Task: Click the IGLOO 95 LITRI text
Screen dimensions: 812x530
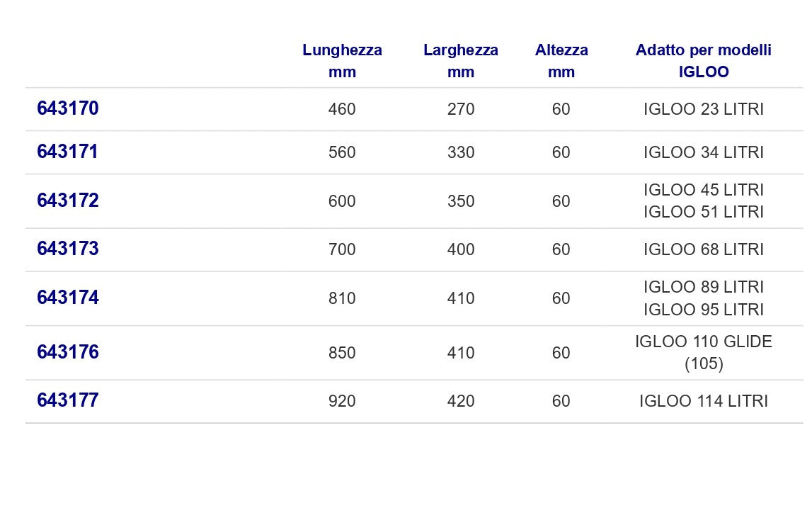Action: pyautogui.click(x=704, y=310)
